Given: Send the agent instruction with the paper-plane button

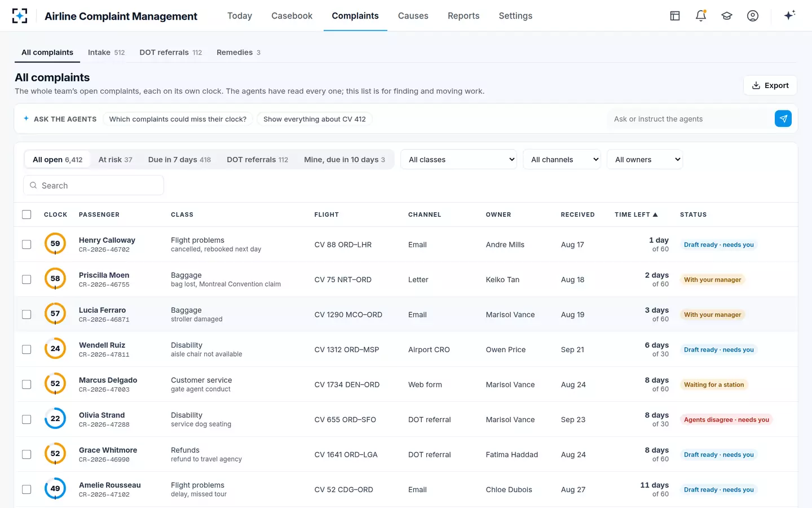Looking at the screenshot, I should (783, 119).
